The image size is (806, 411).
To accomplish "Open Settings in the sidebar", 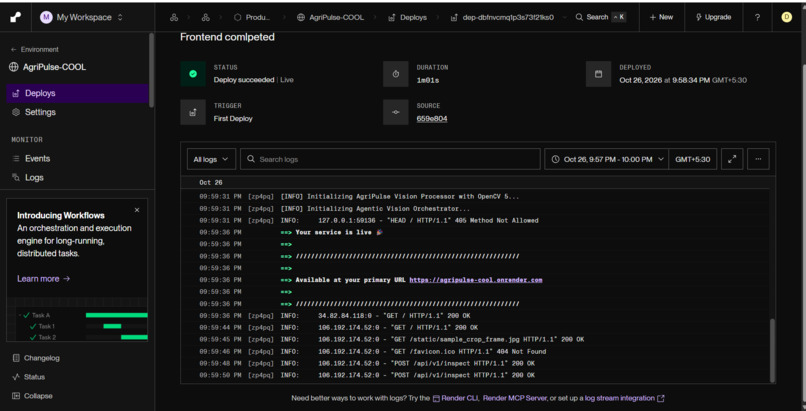I will (x=77, y=112).
